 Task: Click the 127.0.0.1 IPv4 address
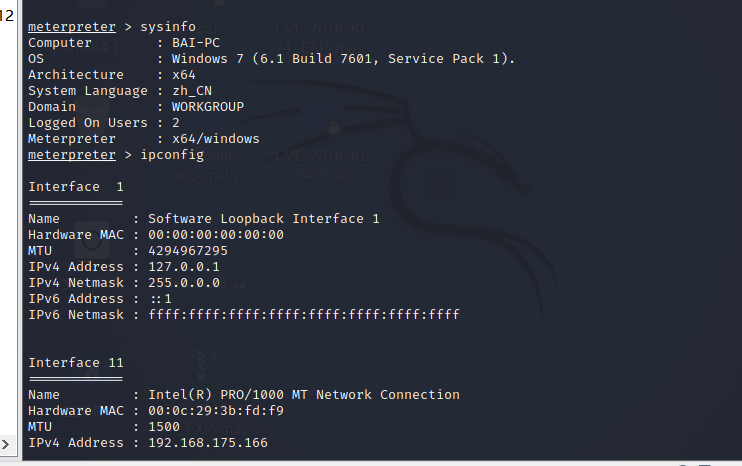[183, 267]
